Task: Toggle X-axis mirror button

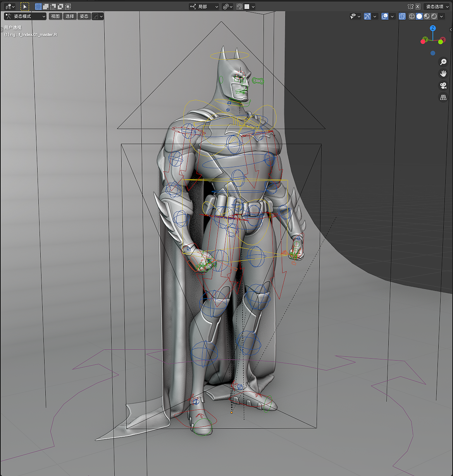Action: [418, 7]
